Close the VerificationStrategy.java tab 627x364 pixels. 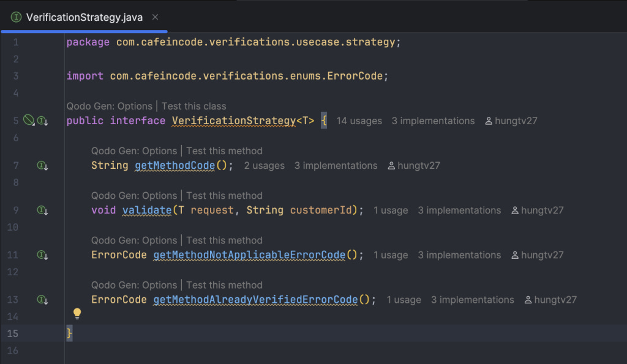(x=155, y=17)
